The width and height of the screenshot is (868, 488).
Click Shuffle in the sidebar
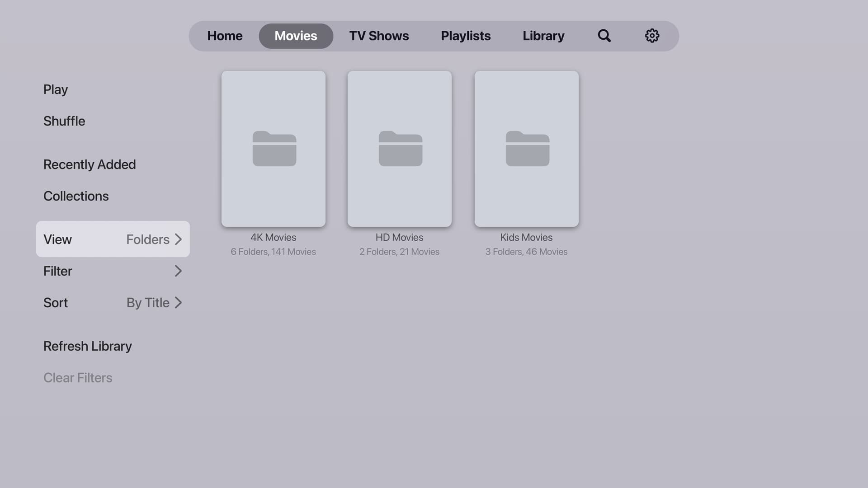click(64, 121)
